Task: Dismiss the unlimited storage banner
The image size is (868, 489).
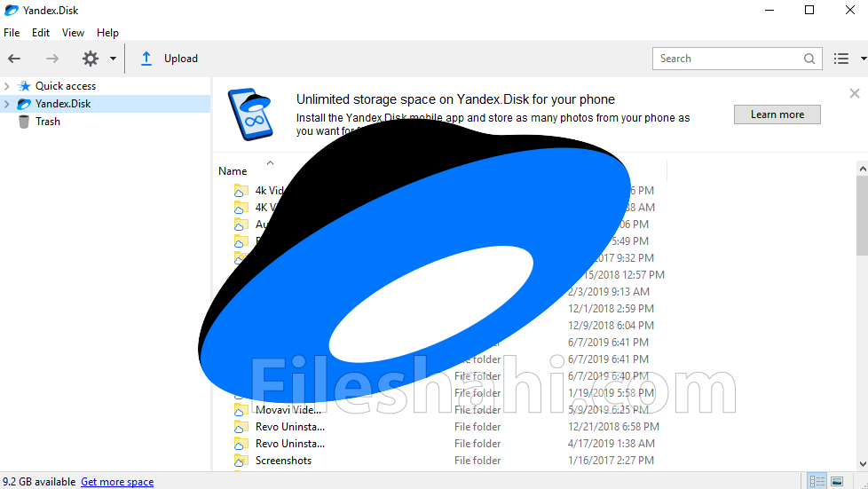Action: point(855,93)
